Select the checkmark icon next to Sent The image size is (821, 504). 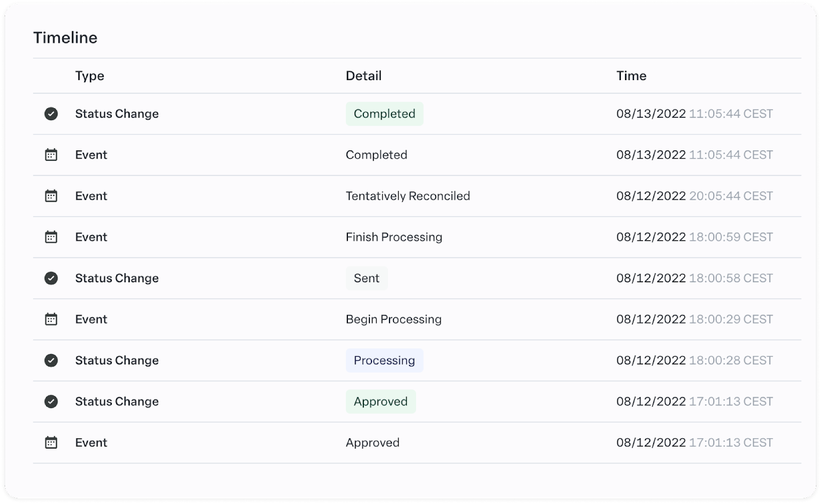click(51, 278)
